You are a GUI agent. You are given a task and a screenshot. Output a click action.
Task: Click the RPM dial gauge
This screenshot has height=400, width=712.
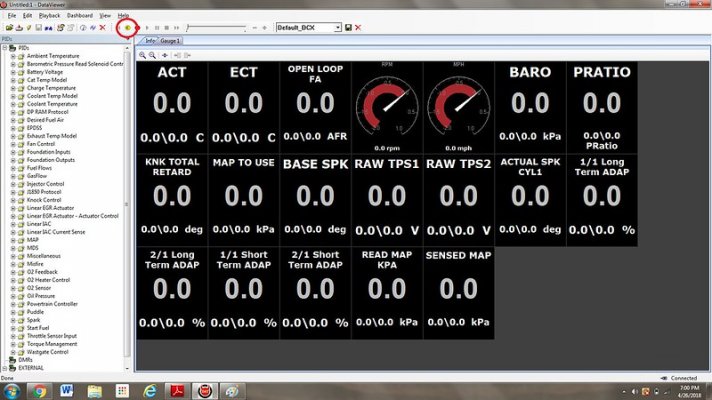(x=387, y=107)
